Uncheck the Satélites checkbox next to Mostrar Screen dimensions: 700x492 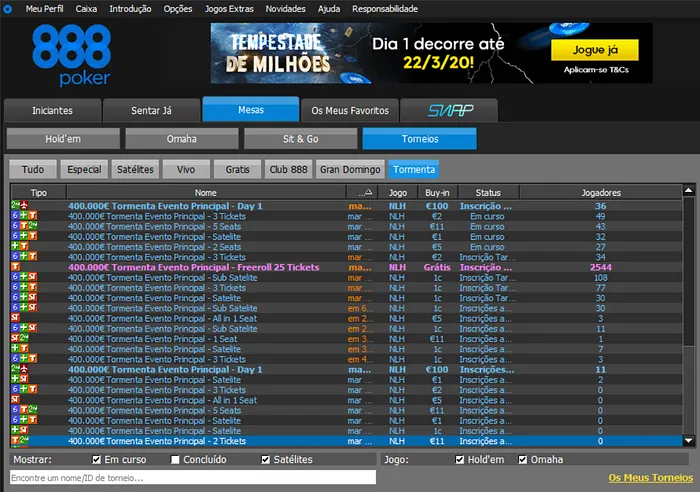(266, 459)
